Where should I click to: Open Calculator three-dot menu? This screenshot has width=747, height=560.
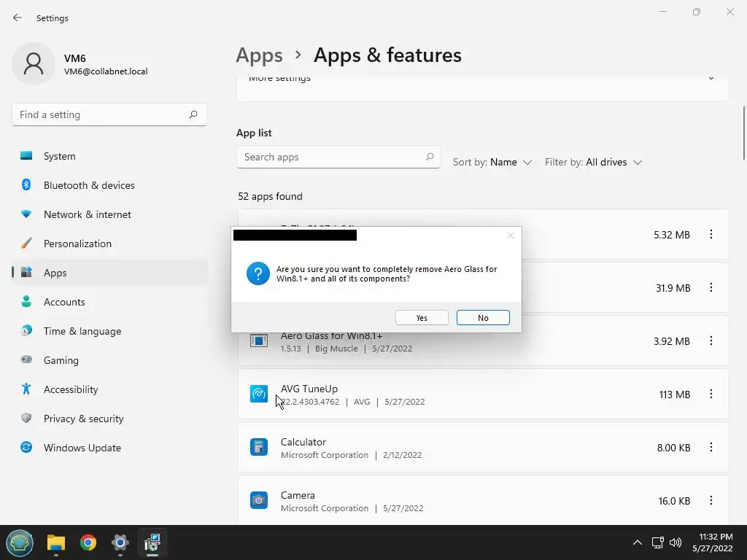(x=711, y=448)
